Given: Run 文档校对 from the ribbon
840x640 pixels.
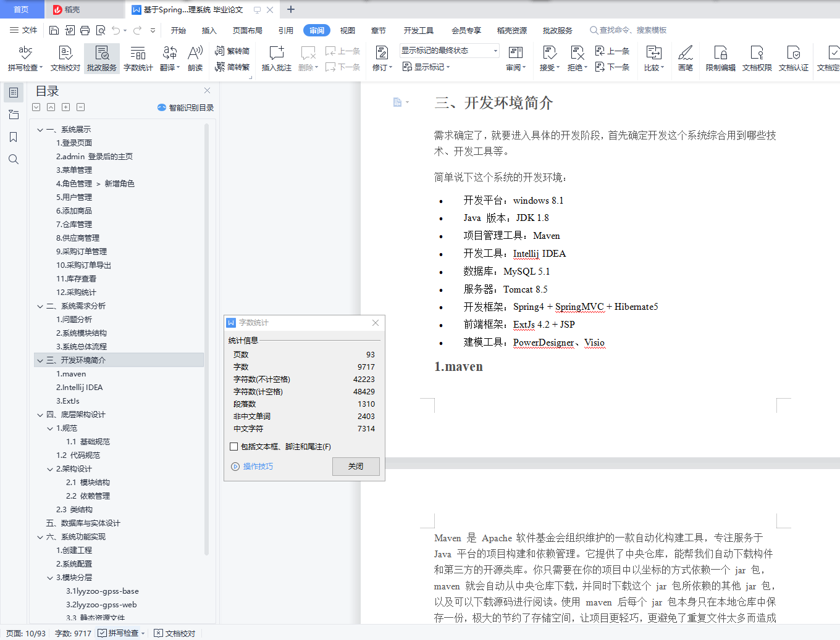Looking at the screenshot, I should [x=65, y=59].
